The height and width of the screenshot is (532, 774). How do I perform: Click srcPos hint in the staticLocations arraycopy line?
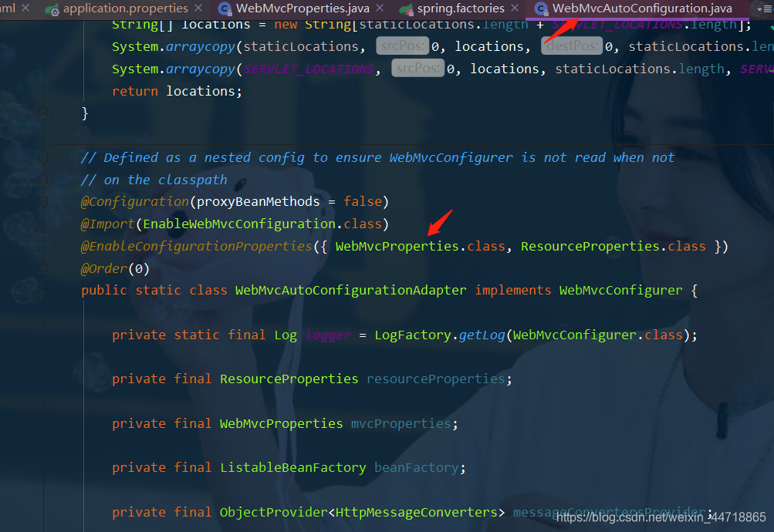(x=403, y=46)
